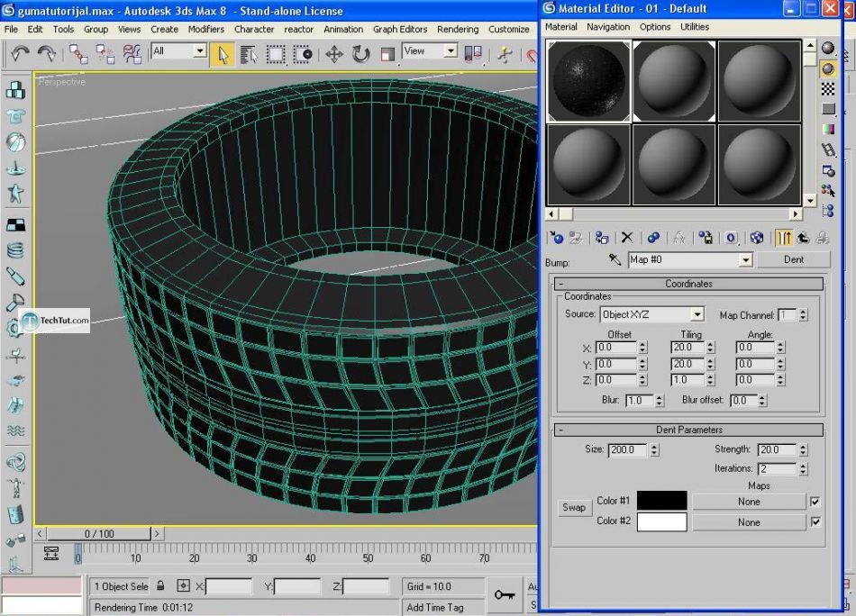Toggle Absolute/Offset transform type-in mode
Viewport: 856px width, 616px height.
click(184, 586)
